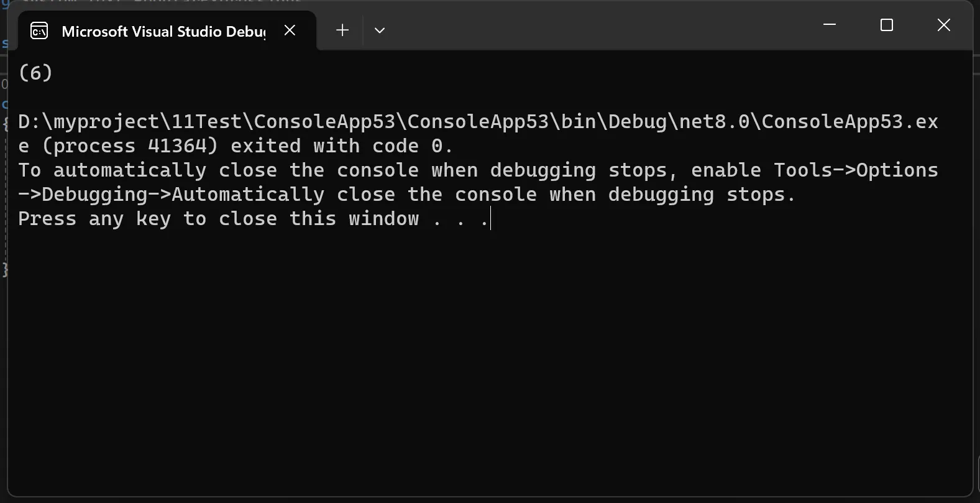The width and height of the screenshot is (980, 503).
Task: Click the word "enable" in the console message
Action: (726, 170)
